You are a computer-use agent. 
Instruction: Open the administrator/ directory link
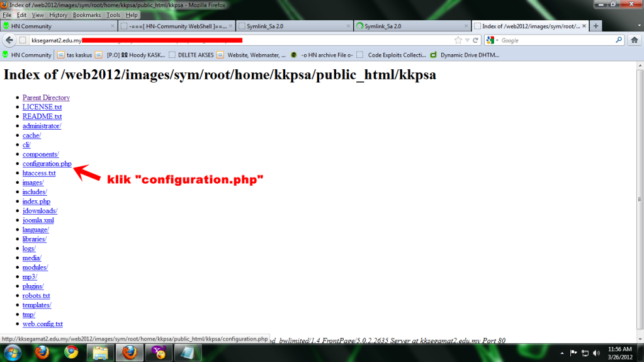coord(42,126)
